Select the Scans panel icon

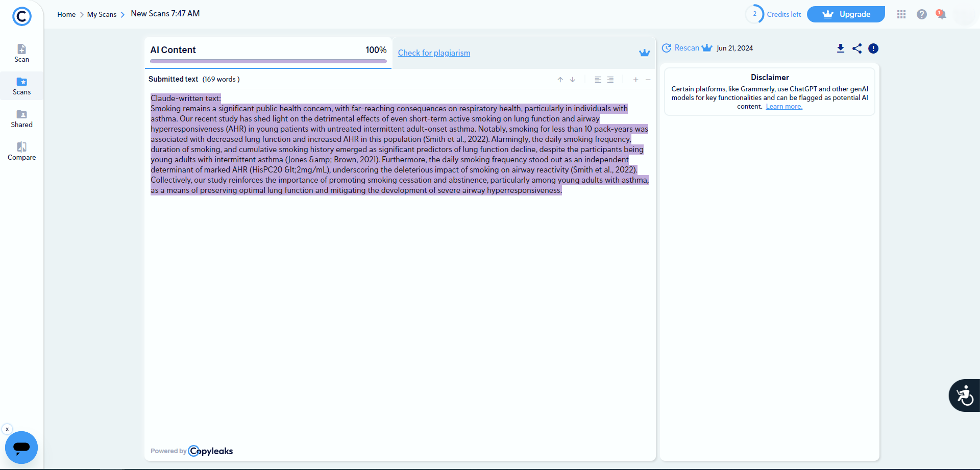pos(21,86)
